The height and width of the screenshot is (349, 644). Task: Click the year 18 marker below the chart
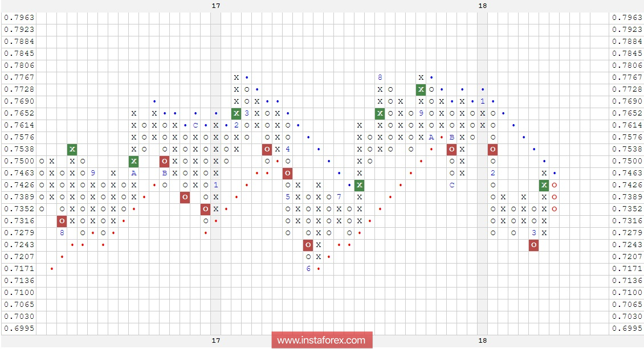[x=483, y=340]
